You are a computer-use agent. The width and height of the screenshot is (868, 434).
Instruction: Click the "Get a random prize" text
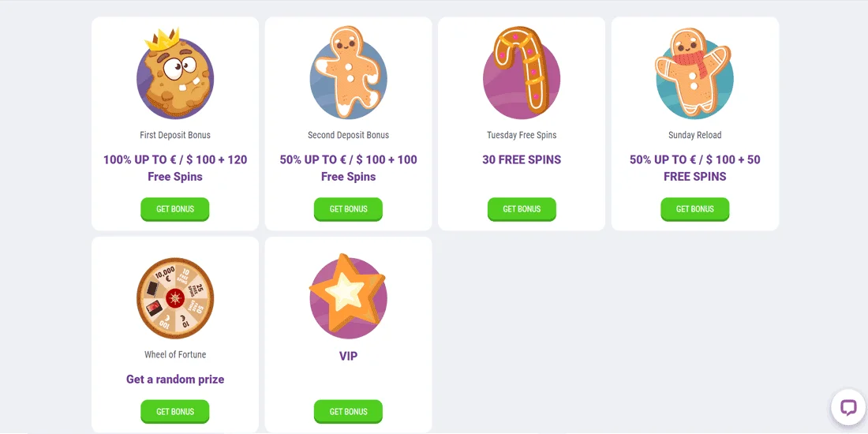point(175,380)
